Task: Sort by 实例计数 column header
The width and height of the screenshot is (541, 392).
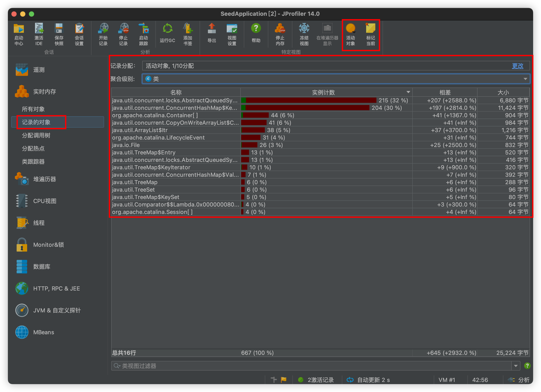Action: coord(326,92)
